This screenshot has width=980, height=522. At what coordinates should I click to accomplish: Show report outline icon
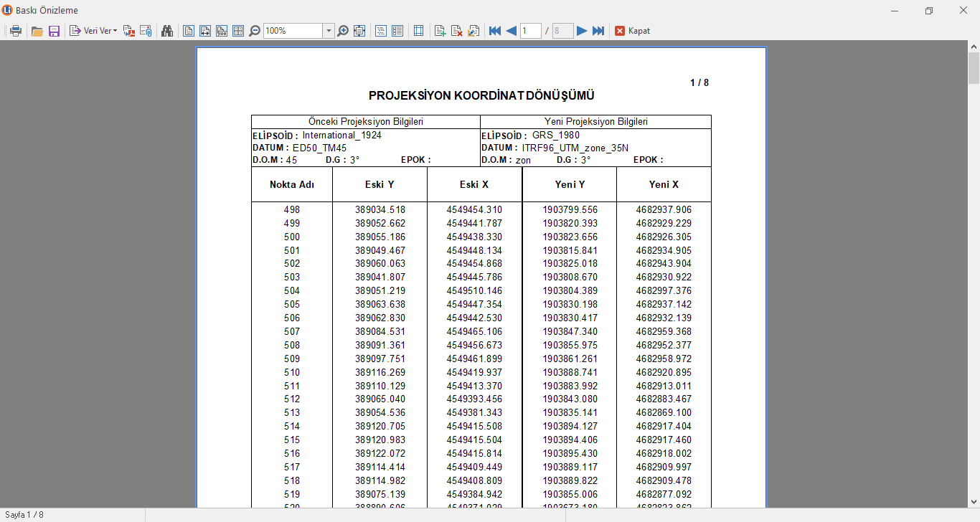tap(381, 31)
